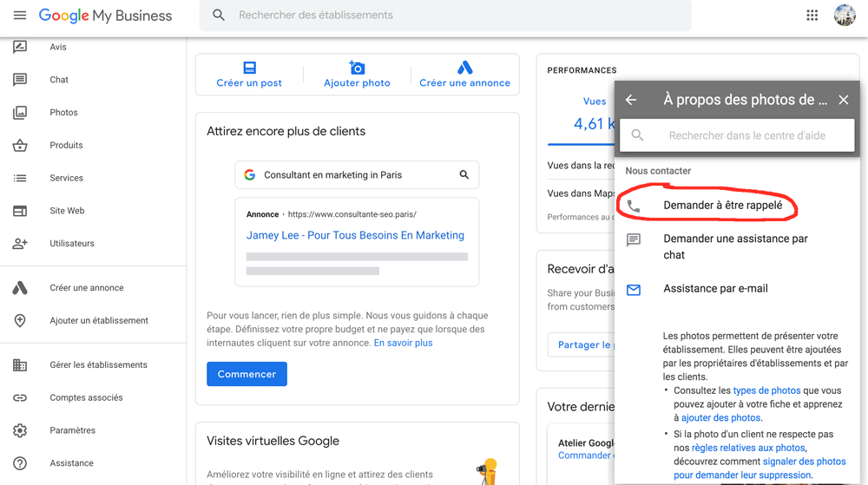Select Demander à être rappelé
This screenshot has height=485, width=868.
[x=723, y=205]
